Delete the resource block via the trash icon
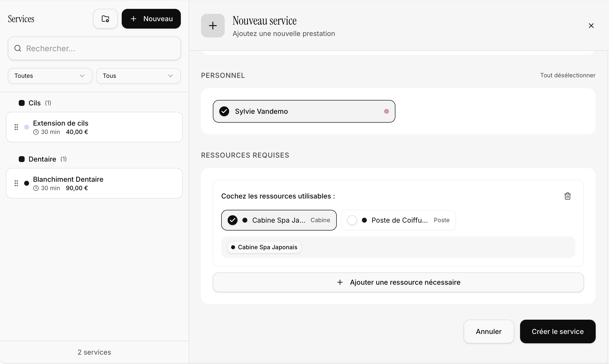This screenshot has height=364, width=609. click(x=568, y=196)
